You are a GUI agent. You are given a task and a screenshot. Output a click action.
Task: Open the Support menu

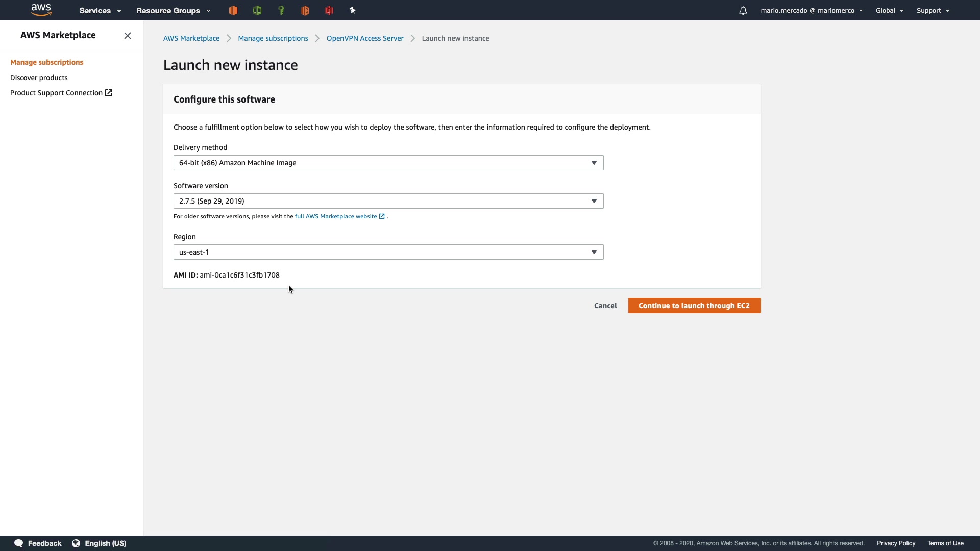pyautogui.click(x=933, y=11)
